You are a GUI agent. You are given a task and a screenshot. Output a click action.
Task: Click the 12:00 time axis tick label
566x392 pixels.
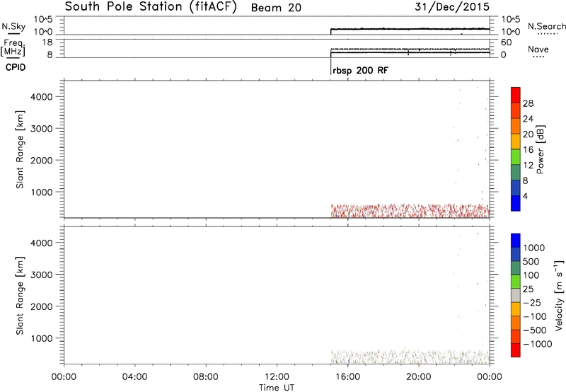(277, 377)
